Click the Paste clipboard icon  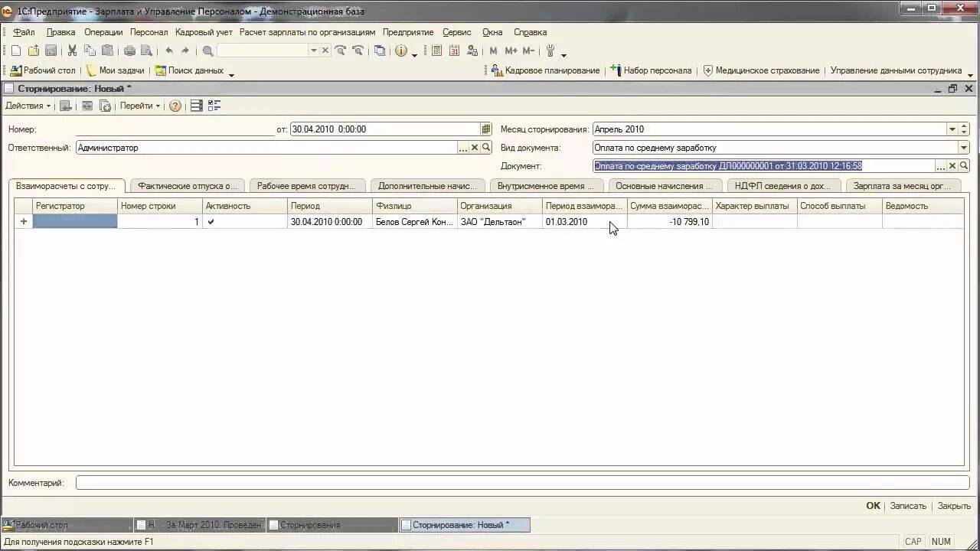click(107, 51)
